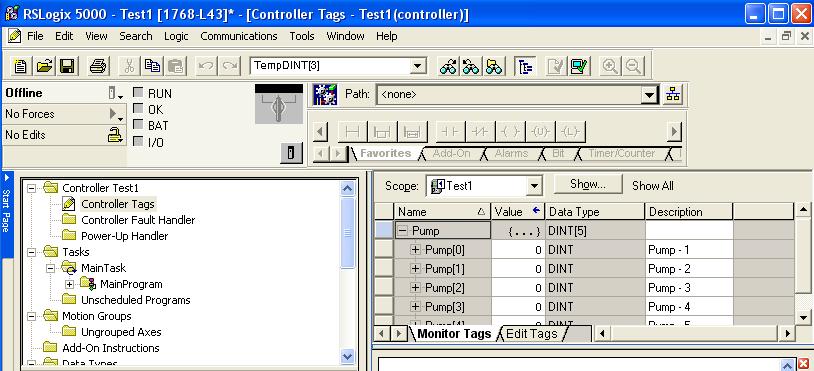Click the controller properties button below keyswitch
This screenshot has height=371, width=814.
(291, 153)
